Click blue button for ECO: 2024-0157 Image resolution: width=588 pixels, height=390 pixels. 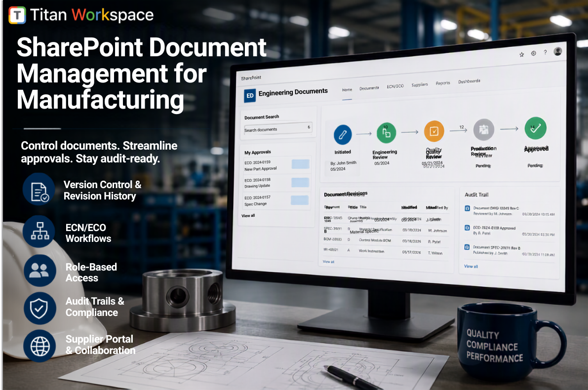click(300, 200)
